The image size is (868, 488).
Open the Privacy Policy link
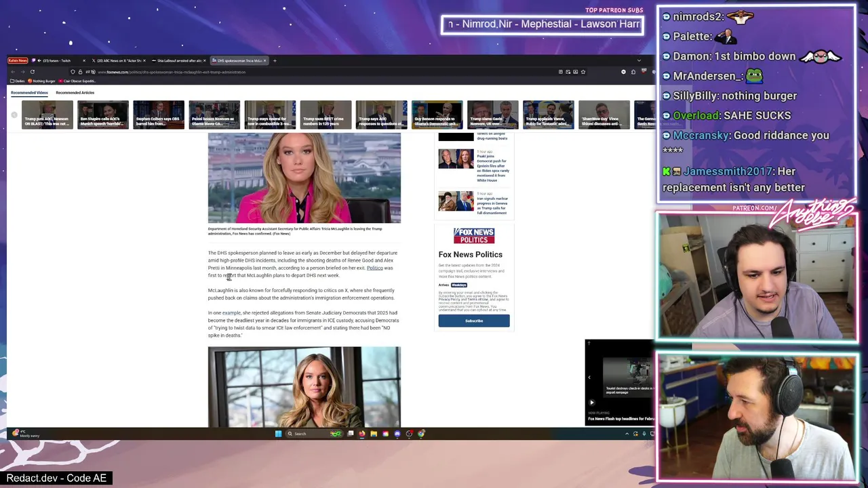pos(449,300)
